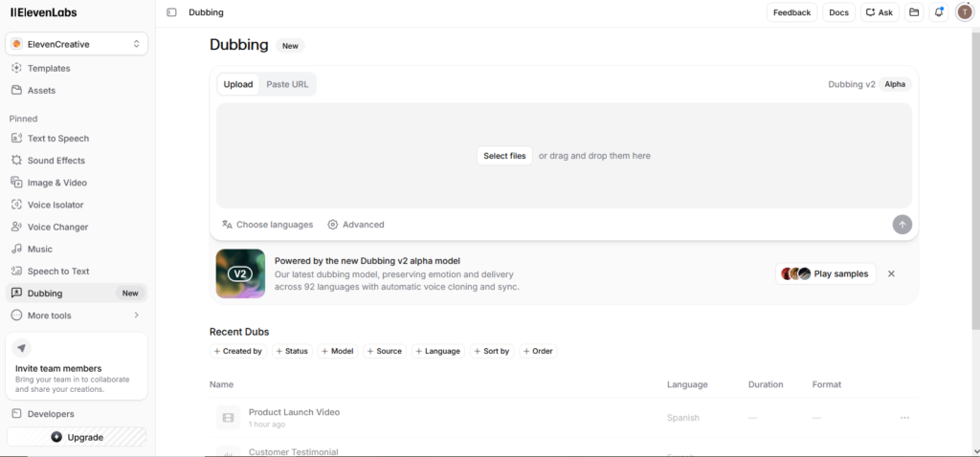This screenshot has height=457, width=980.
Task: Click the More tools ellipsis icon
Action: pyautogui.click(x=17, y=316)
